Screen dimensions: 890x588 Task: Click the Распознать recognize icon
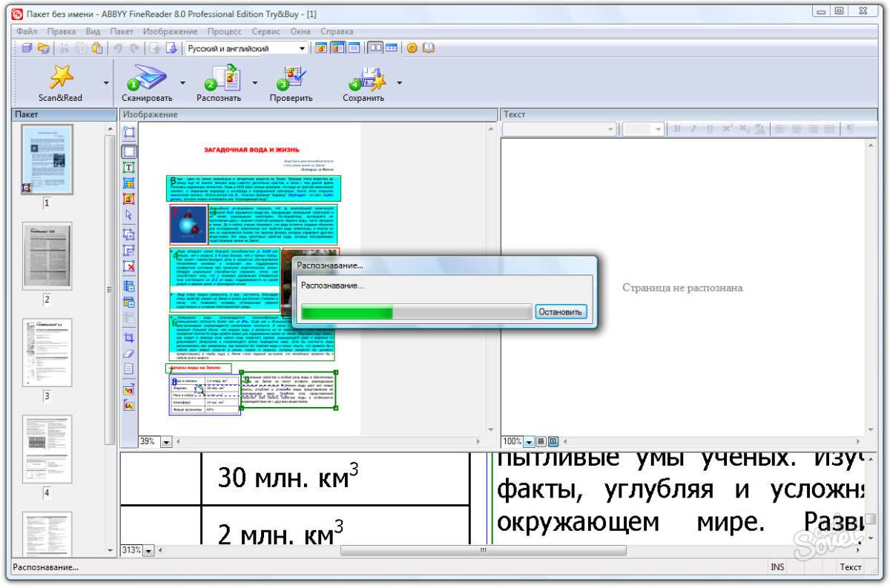click(x=219, y=77)
